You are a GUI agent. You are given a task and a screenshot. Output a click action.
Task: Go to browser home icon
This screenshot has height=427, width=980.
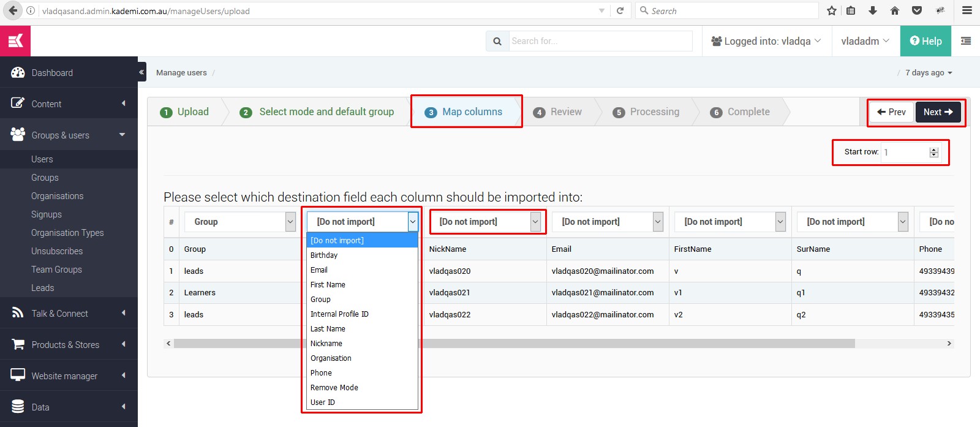coord(895,10)
